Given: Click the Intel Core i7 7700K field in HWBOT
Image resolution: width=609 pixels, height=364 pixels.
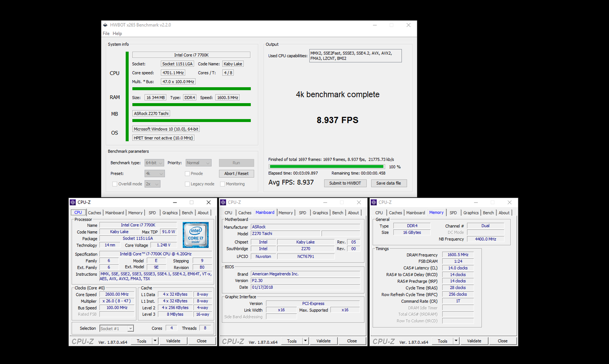Looking at the screenshot, I should 191,55.
